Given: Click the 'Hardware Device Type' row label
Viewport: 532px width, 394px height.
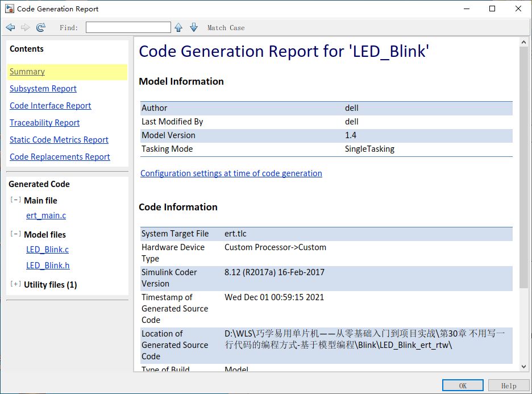Looking at the screenshot, I should pos(173,253).
